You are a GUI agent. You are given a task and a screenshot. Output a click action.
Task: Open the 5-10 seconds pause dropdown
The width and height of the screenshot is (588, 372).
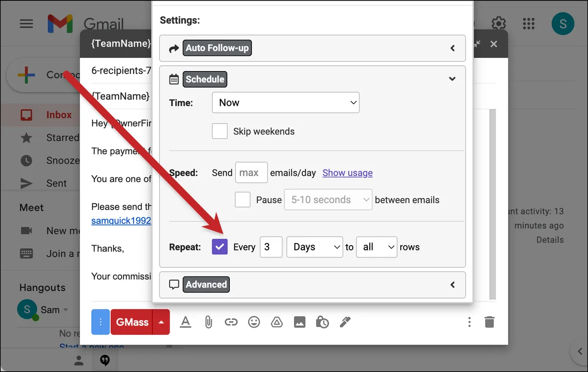tap(328, 199)
